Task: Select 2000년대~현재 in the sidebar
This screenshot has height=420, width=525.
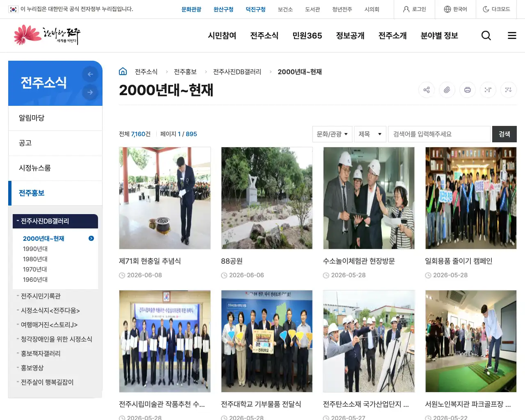Action: [x=43, y=238]
